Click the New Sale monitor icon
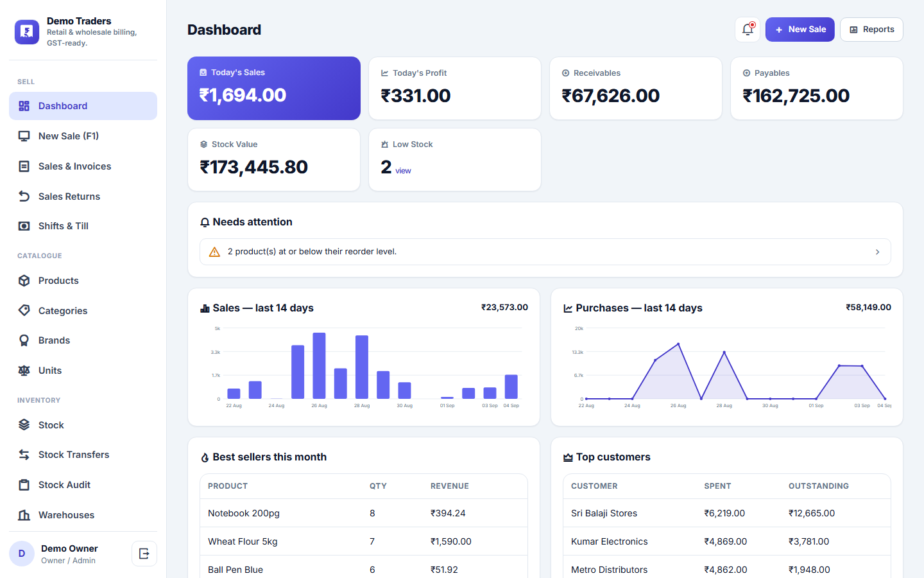The image size is (924, 578). (24, 136)
